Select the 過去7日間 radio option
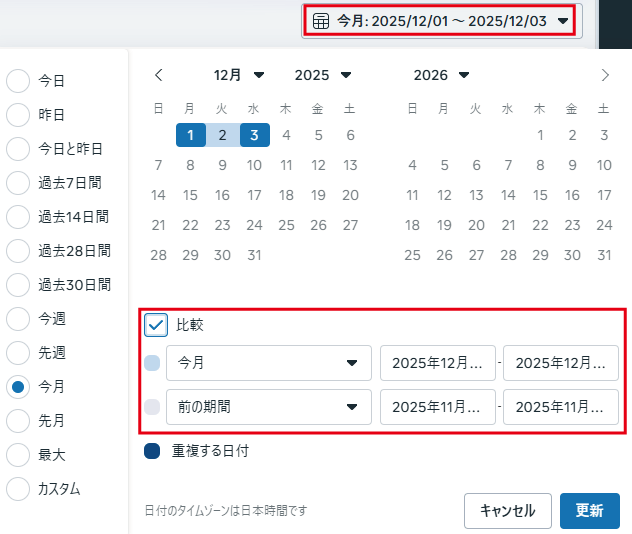 (18, 183)
